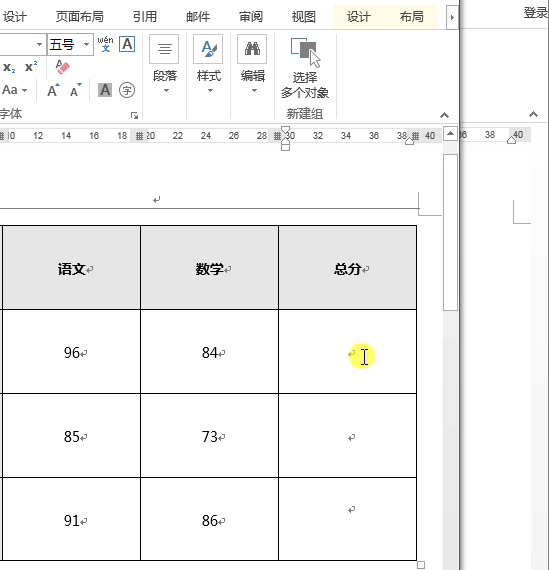The image size is (549, 570).
Task: Collapse the ribbon in the right window
Action: pyautogui.click(x=533, y=115)
